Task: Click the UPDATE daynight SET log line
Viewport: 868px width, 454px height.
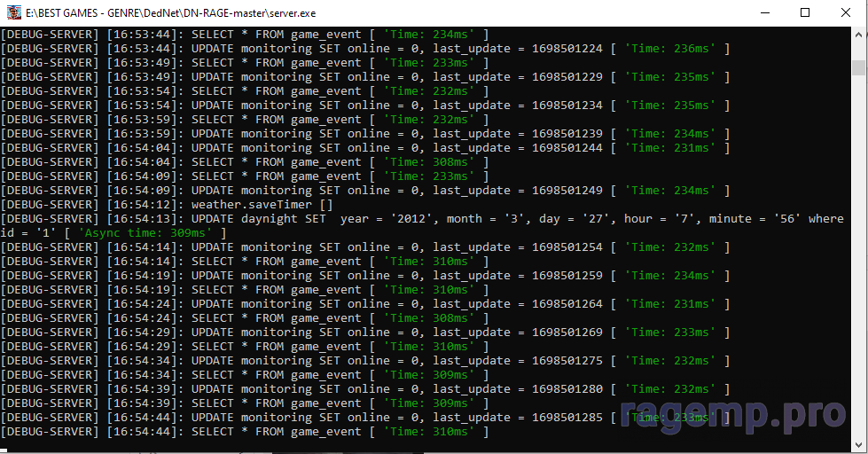Action: tap(422, 225)
